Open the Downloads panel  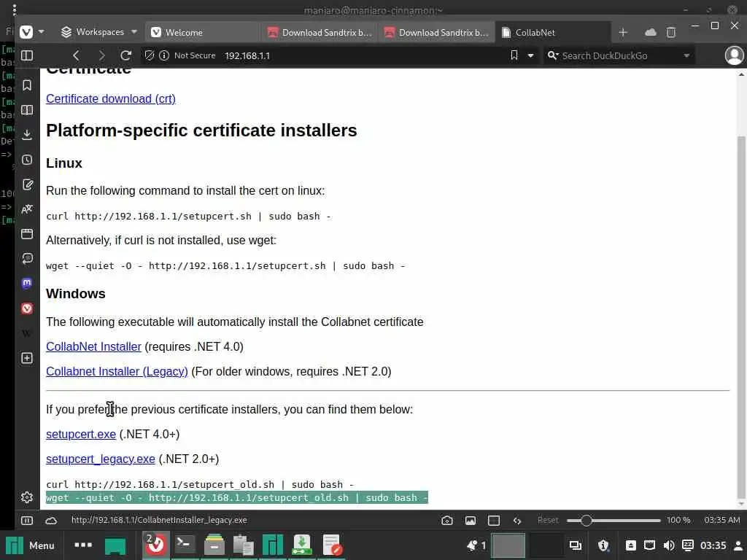(x=27, y=135)
